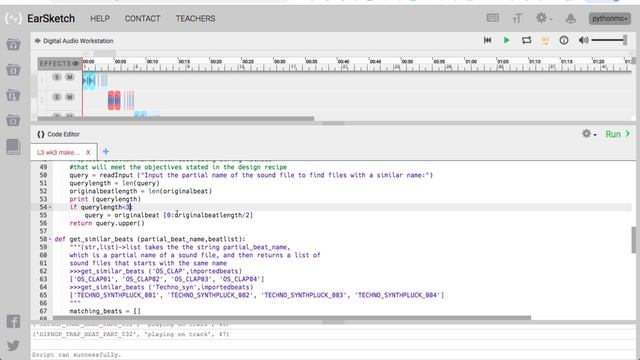Close the 'L3 wk3 make...' script tab
640x360 pixels.
coord(88,152)
